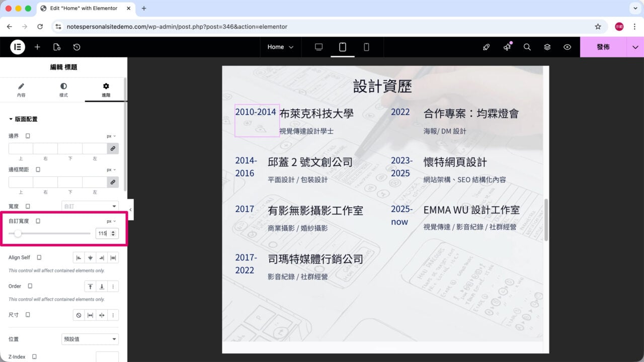This screenshot has width=644, height=362.
Task: Open the revision history icon
Action: (x=76, y=47)
